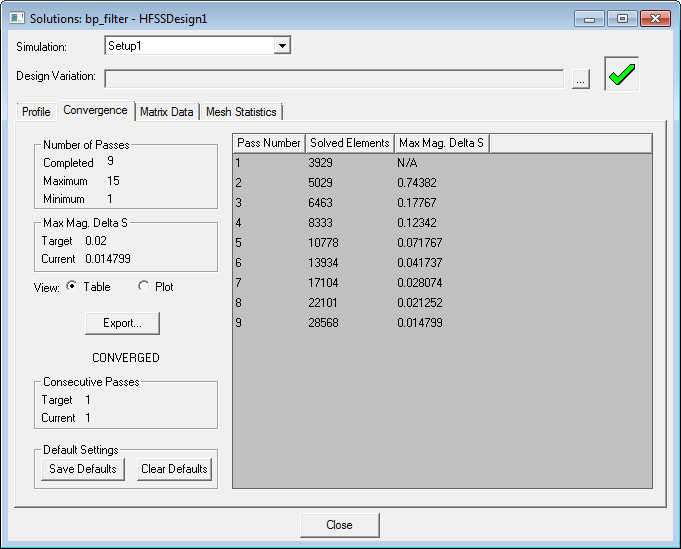Click the Design Variation text field
The height and width of the screenshot is (549, 681).
point(333,79)
